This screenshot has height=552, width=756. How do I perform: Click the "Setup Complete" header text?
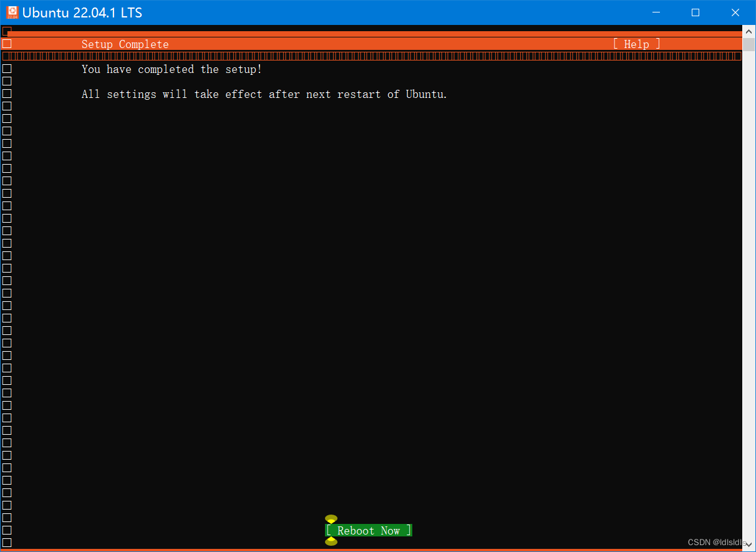pos(125,44)
